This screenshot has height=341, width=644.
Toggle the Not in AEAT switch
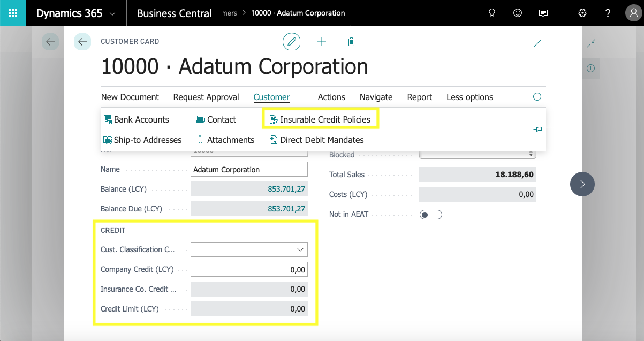point(431,215)
